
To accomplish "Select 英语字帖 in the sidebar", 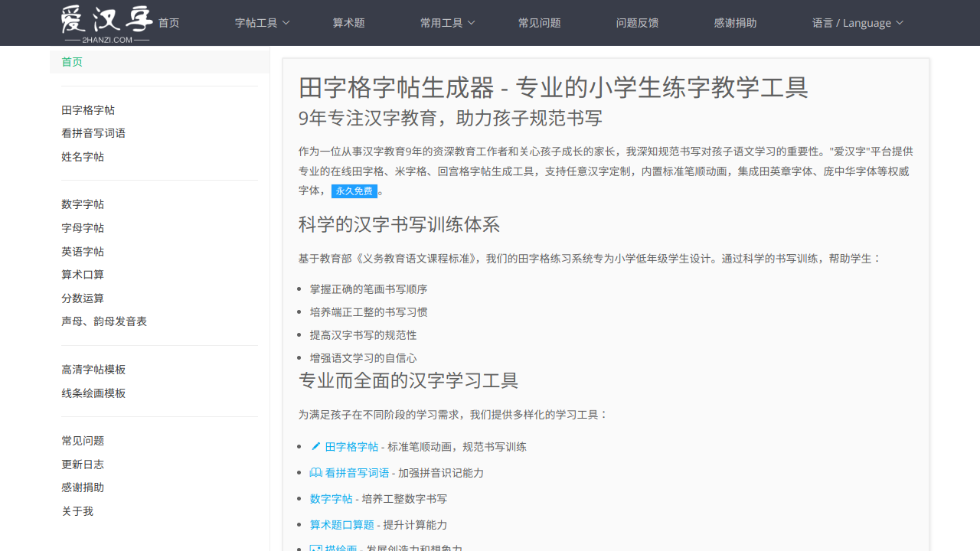I will click(x=83, y=251).
